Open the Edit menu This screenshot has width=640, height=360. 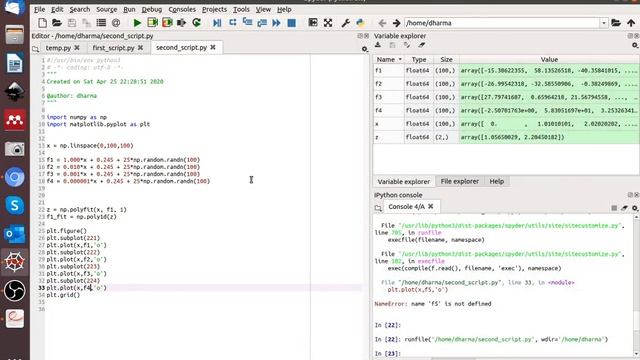point(57,9)
